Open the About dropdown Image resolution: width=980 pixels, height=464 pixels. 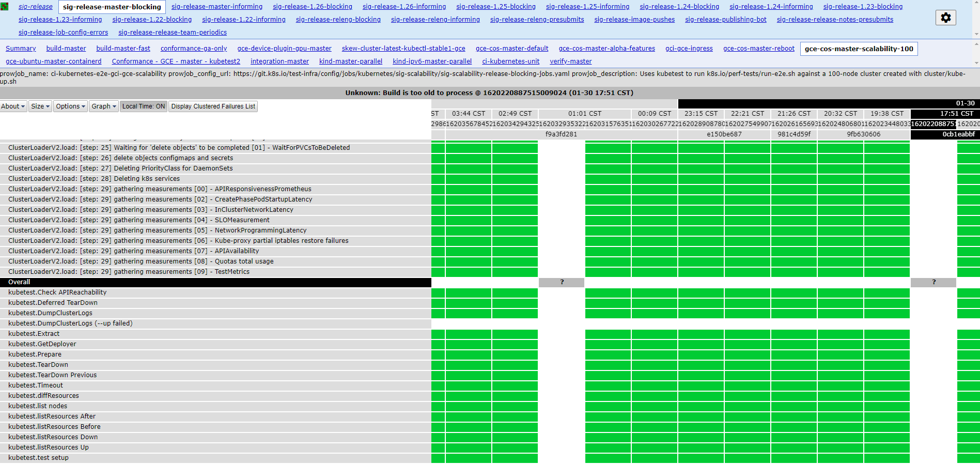(x=13, y=106)
